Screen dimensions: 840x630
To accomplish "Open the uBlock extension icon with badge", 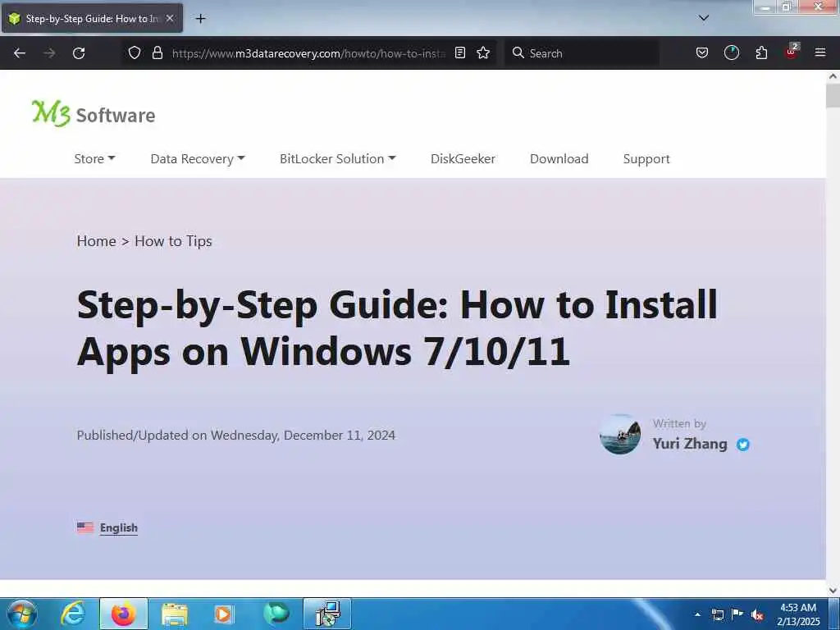I will point(792,52).
